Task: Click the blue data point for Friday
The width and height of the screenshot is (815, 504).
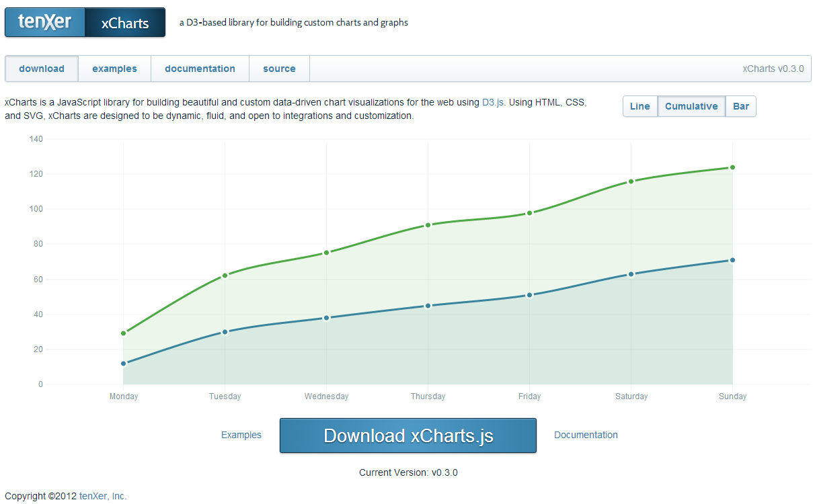Action: pyautogui.click(x=530, y=295)
